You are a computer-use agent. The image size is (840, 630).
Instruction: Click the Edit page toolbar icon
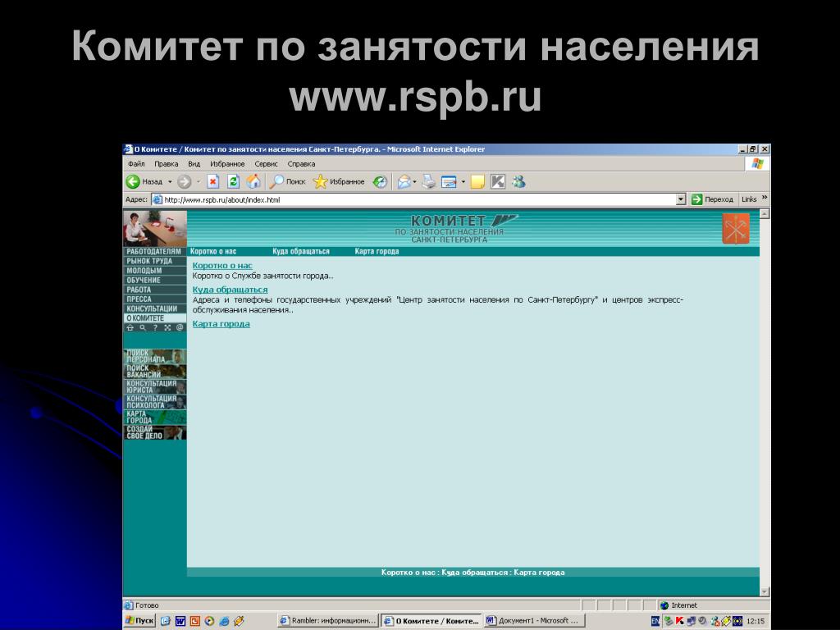coord(449,182)
